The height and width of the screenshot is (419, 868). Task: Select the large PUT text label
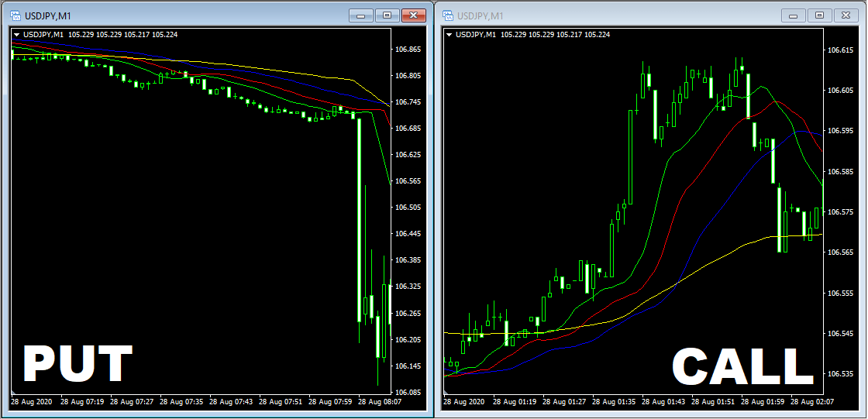pyautogui.click(x=77, y=364)
